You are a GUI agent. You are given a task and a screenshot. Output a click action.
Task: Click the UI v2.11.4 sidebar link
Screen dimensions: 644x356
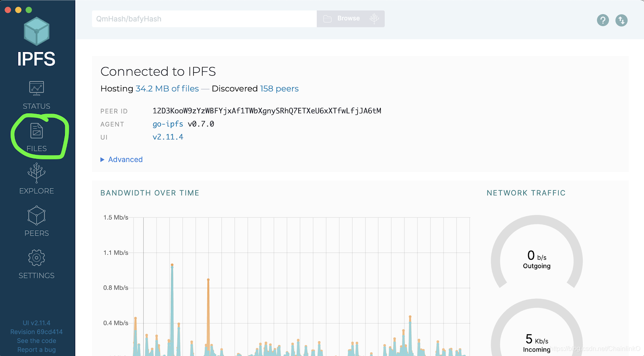point(37,323)
